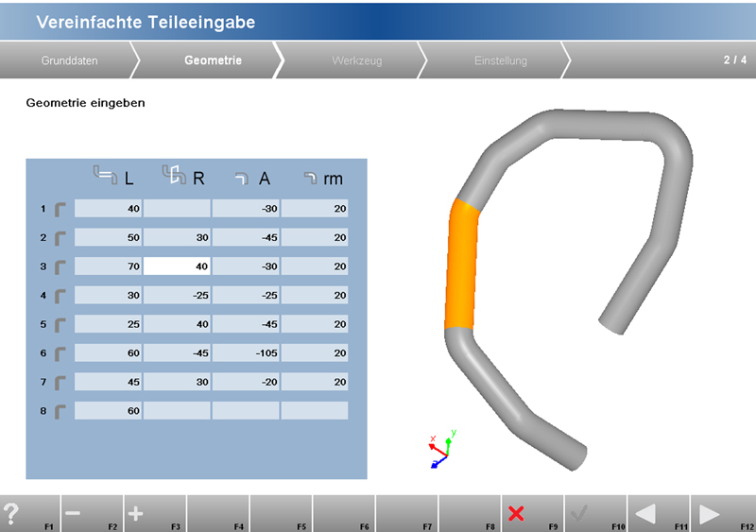Select row 2 length field with 50
Image resolution: width=756 pixels, height=532 pixels.
(x=108, y=237)
